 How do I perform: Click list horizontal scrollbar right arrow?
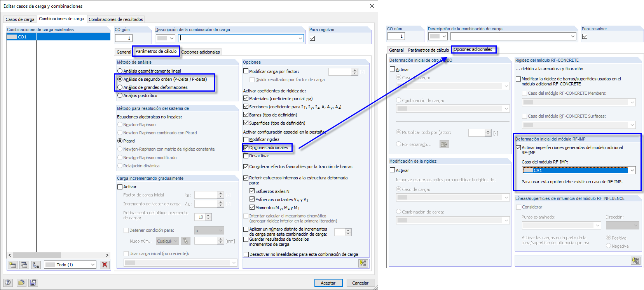(107, 255)
